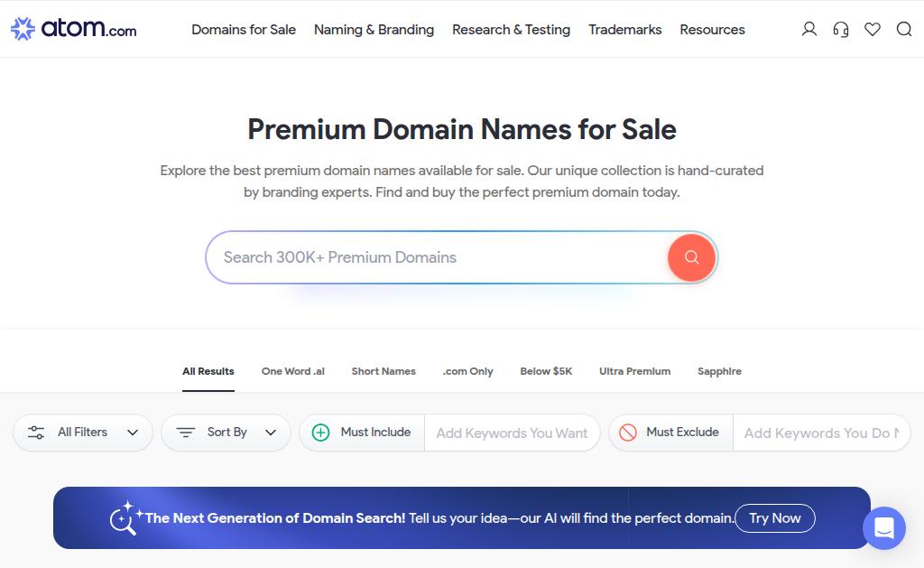This screenshot has height=568, width=924.
Task: Click the Try Now button
Action: [775, 517]
